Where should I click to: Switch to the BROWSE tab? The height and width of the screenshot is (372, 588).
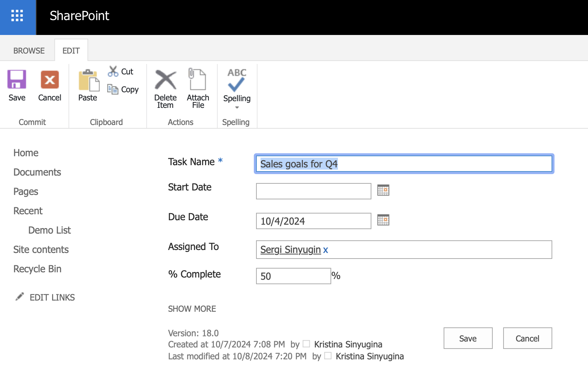coord(29,51)
